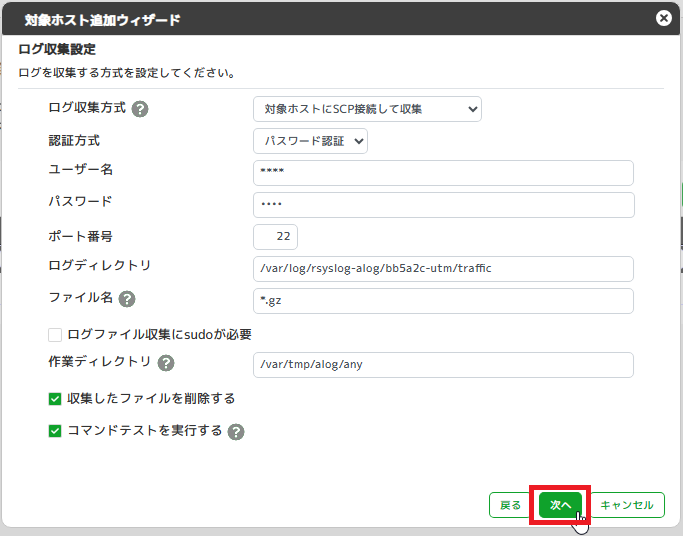Viewport: 683px width, 536px height.
Task: Select the ポート番号 field showing 22
Action: click(x=275, y=237)
